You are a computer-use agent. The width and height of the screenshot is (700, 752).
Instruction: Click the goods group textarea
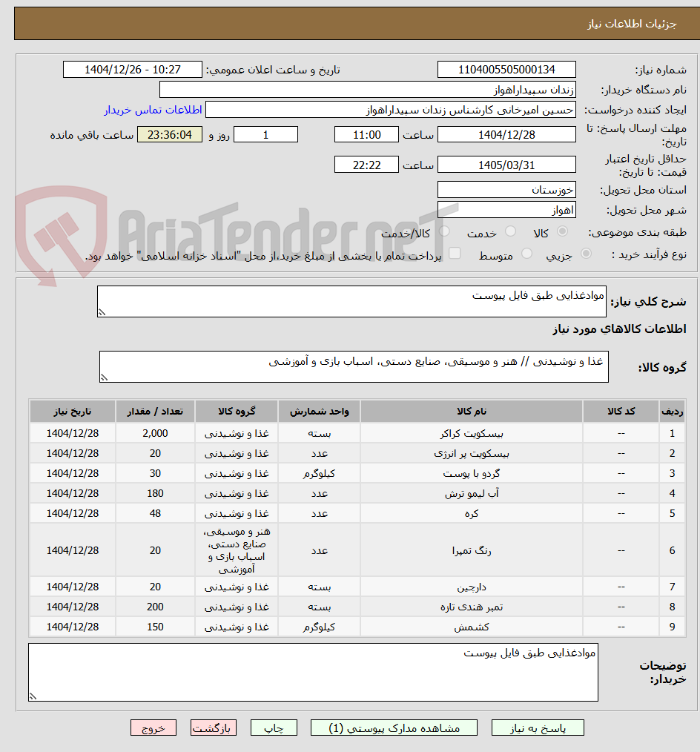pyautogui.click(x=354, y=367)
